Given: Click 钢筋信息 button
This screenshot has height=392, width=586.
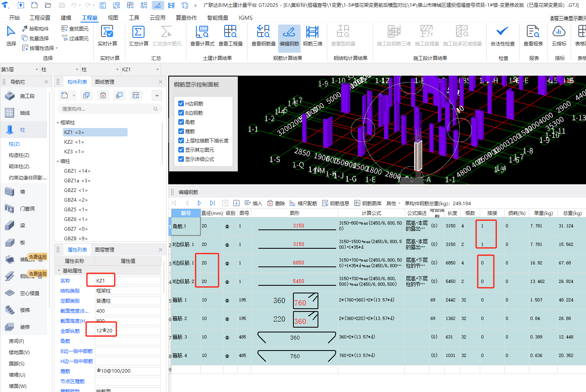Looking at the screenshot, I should pos(336,203).
